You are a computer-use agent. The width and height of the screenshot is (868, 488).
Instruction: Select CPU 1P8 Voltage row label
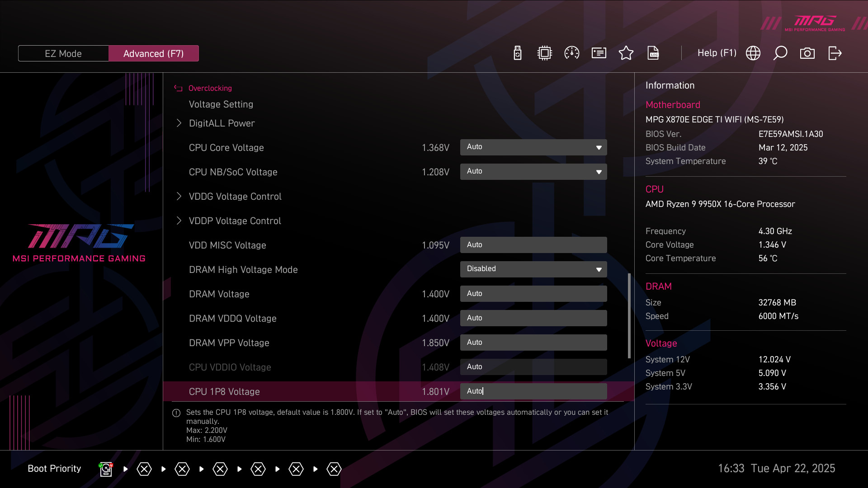point(224,392)
